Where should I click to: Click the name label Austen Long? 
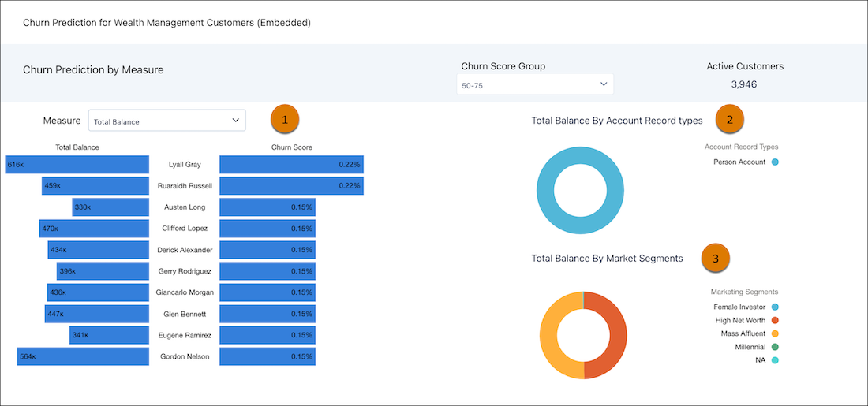(185, 207)
